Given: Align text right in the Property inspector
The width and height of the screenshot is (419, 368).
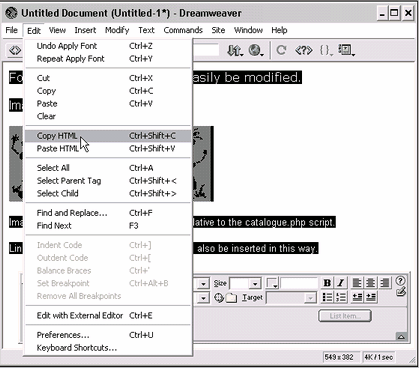Looking at the screenshot, I should click(x=384, y=283).
